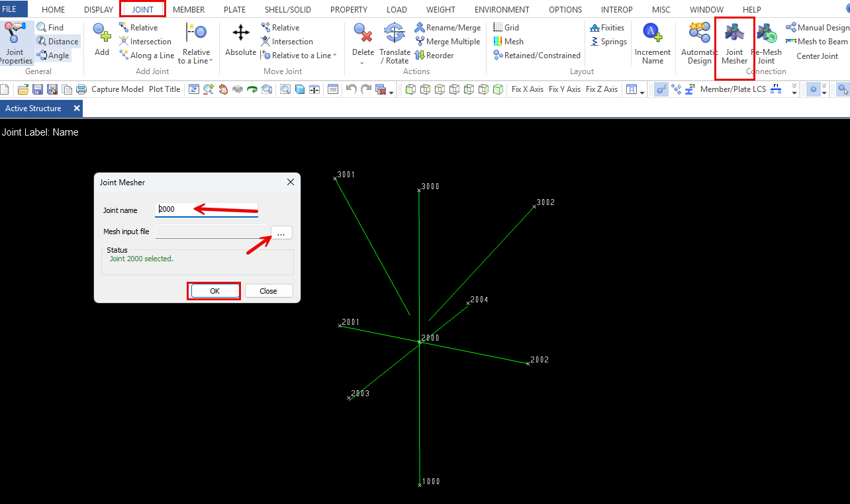Click the Joint name input field
The width and height of the screenshot is (850, 504).
[207, 210]
